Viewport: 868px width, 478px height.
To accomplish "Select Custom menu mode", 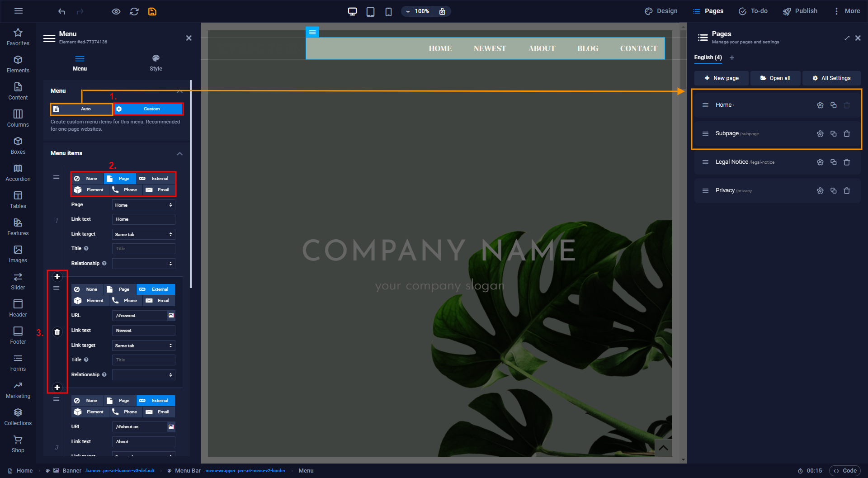I will 148,109.
